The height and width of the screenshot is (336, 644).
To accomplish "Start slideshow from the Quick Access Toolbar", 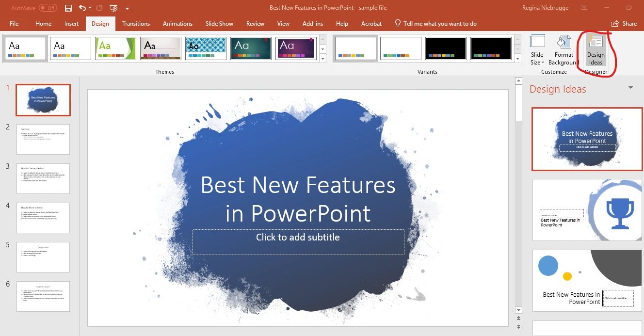I will point(113,8).
